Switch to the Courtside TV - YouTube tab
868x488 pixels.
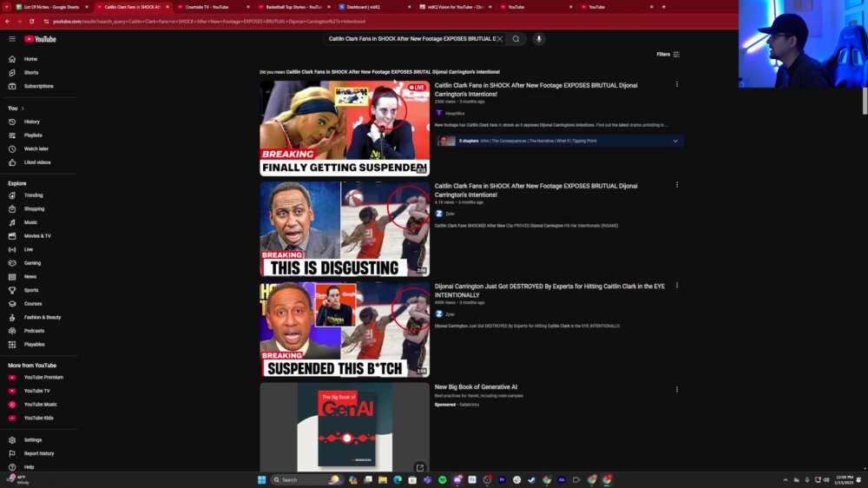point(210,7)
